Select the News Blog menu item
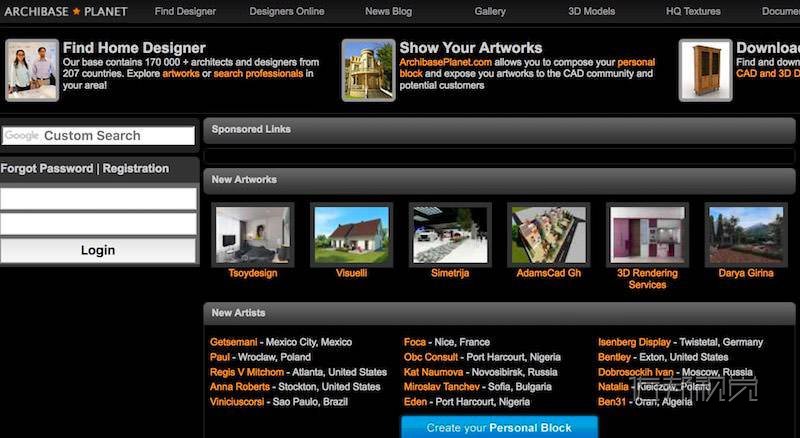 [x=388, y=12]
